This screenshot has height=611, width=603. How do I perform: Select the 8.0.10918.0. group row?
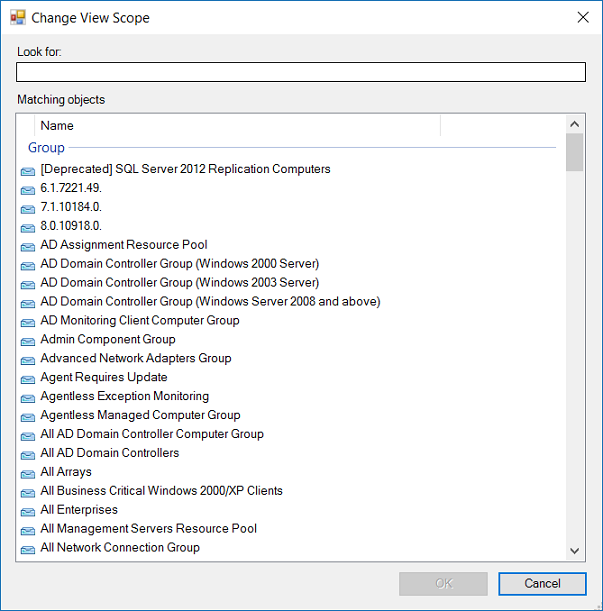pos(71,226)
